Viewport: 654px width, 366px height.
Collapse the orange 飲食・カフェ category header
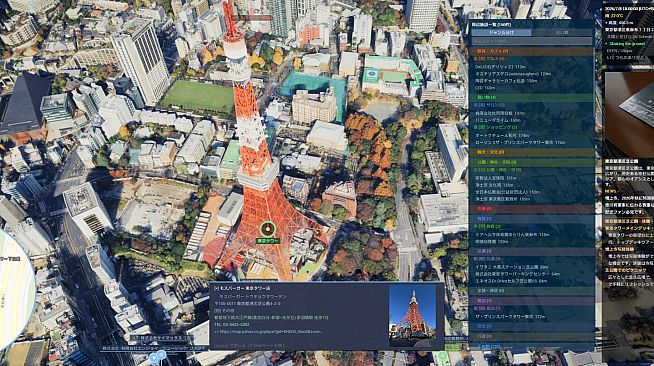click(x=532, y=51)
